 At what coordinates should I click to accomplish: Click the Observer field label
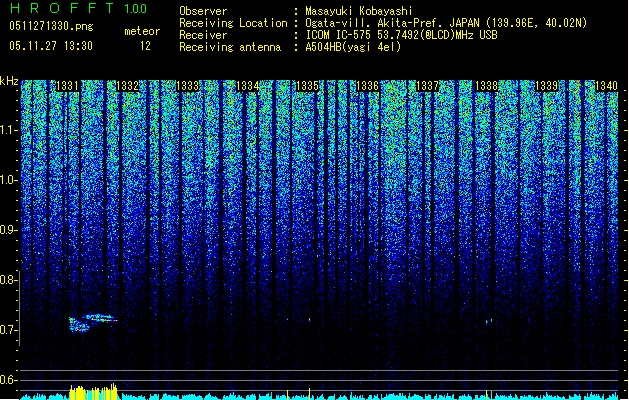203,11
